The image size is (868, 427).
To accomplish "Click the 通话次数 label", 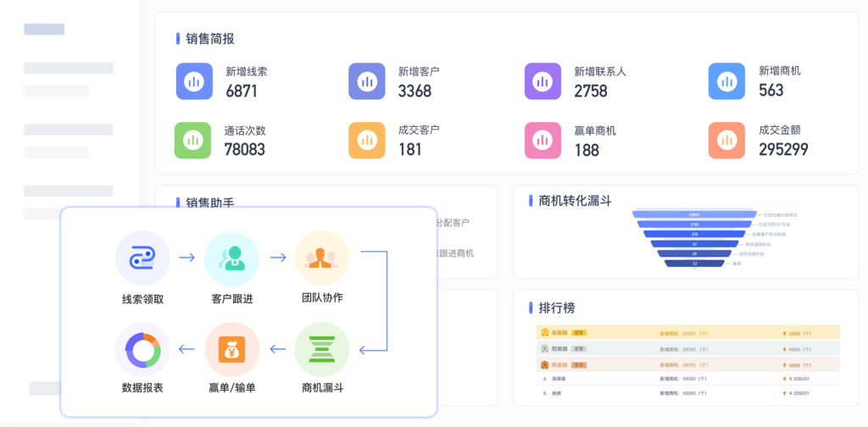I will (x=245, y=130).
